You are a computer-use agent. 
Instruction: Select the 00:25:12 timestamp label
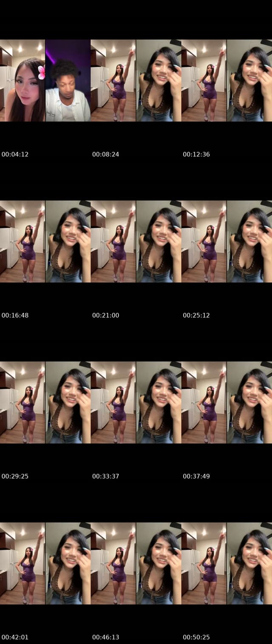coord(196,315)
